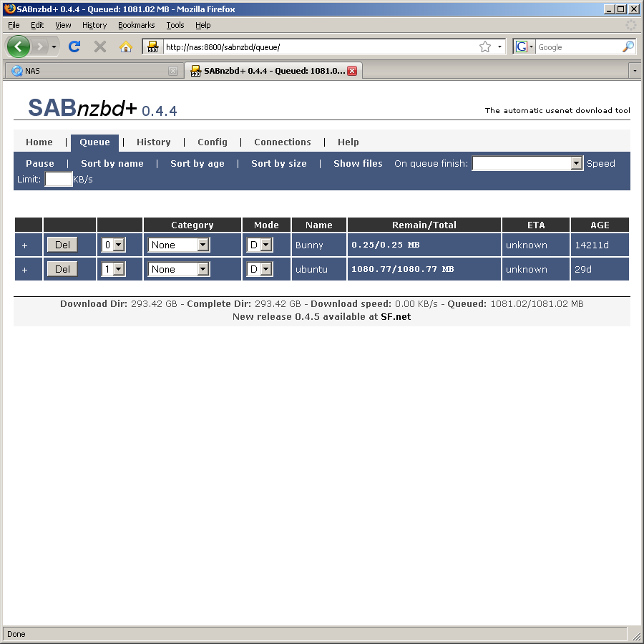Go back with the green Back arrow

[18, 47]
